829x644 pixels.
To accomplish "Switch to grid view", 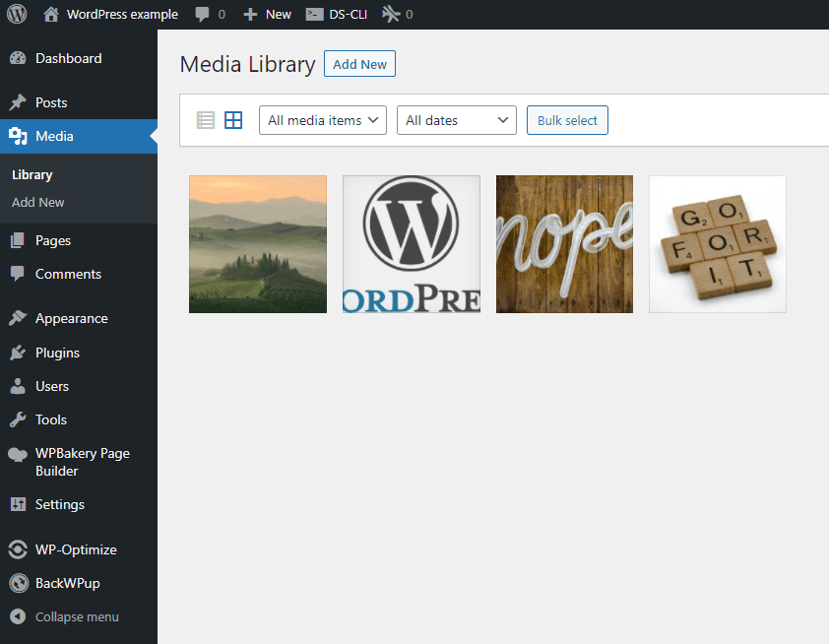I will point(233,120).
